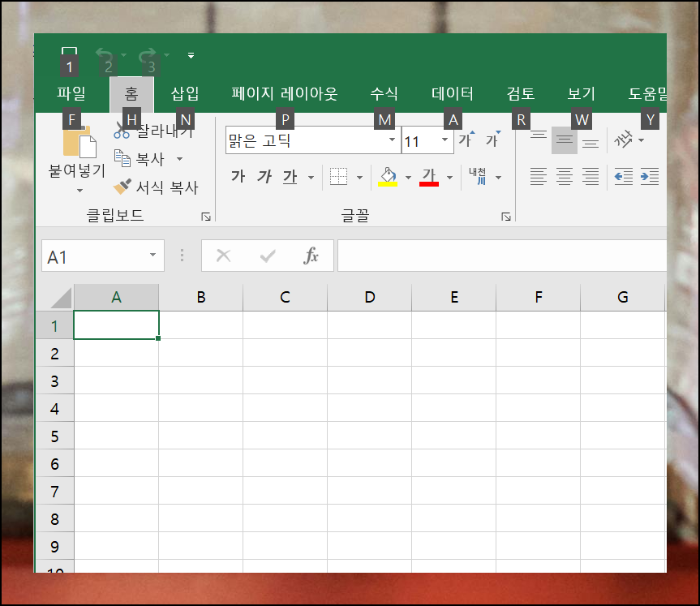Click the 잘라내기 scissors button
The width and height of the screenshot is (700, 606).
[x=153, y=131]
